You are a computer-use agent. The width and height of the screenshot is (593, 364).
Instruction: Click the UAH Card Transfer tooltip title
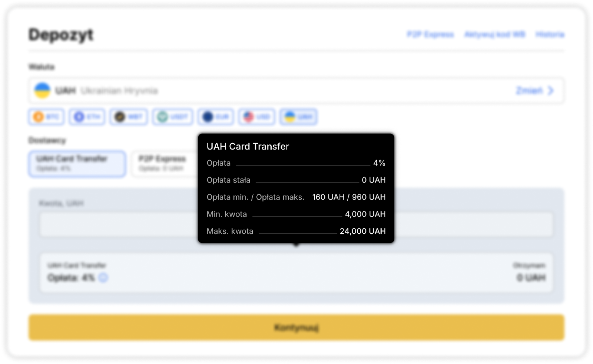click(248, 147)
